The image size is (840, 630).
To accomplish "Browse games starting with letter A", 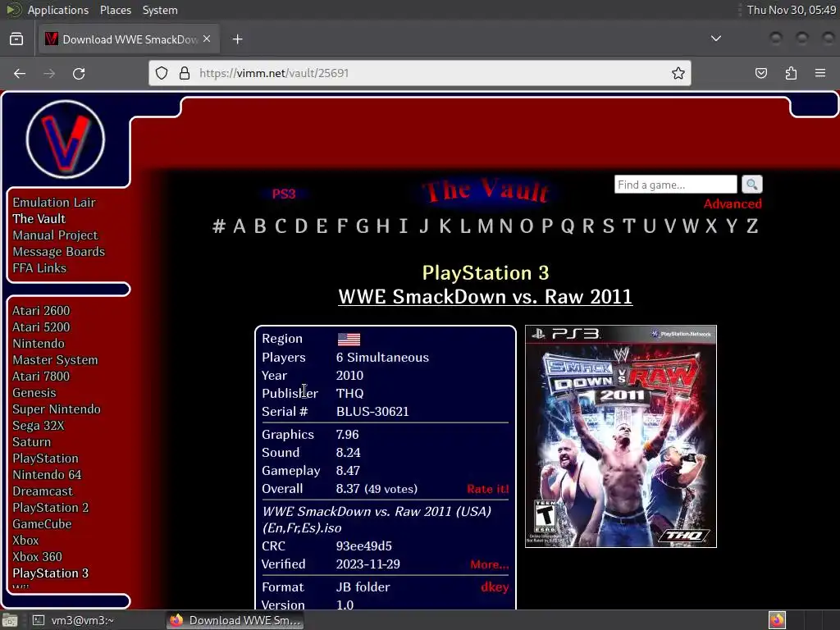I will coord(240,226).
